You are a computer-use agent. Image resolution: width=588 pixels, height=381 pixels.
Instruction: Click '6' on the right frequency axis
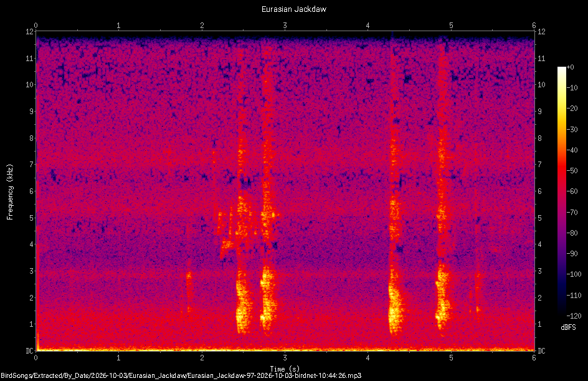pos(539,191)
